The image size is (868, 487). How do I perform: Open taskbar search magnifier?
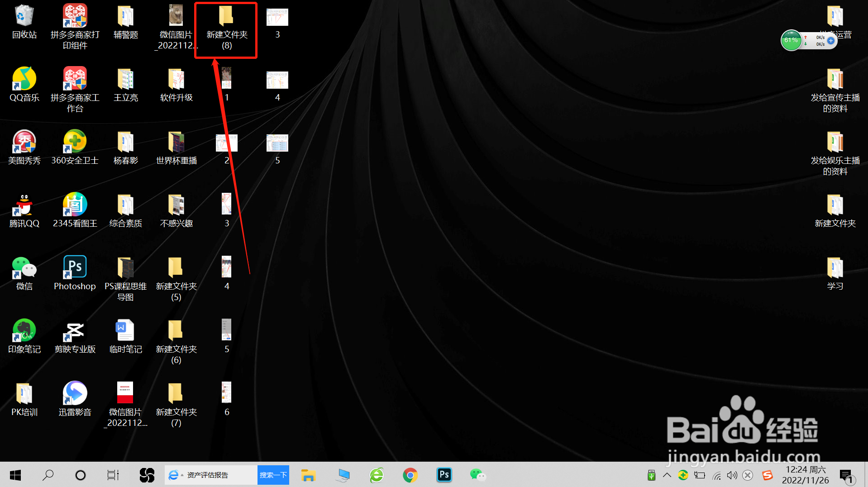click(48, 475)
